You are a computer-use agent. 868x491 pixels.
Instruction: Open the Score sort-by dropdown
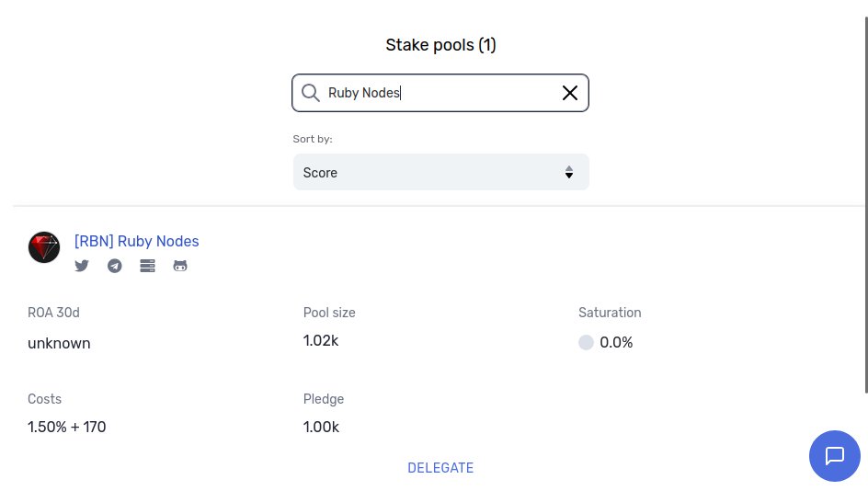pyautogui.click(x=441, y=172)
